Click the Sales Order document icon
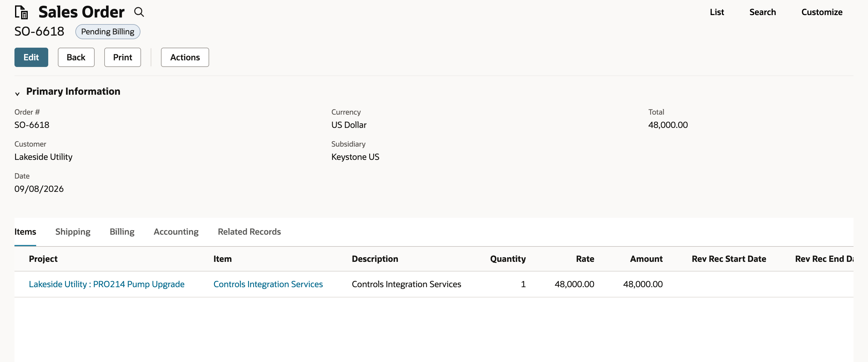 (21, 12)
